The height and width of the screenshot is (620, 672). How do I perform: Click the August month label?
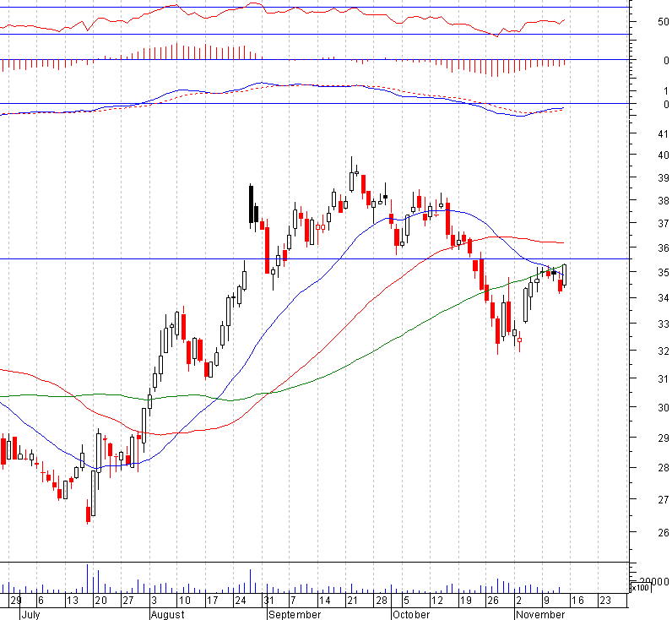(x=167, y=614)
